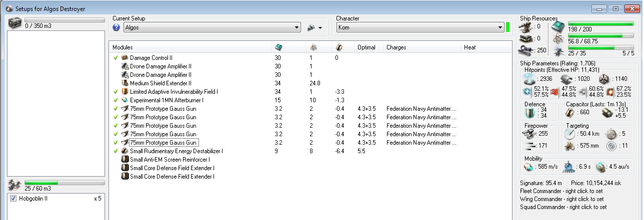Click the armor hitpoints icon showing 1020

(x=566, y=78)
